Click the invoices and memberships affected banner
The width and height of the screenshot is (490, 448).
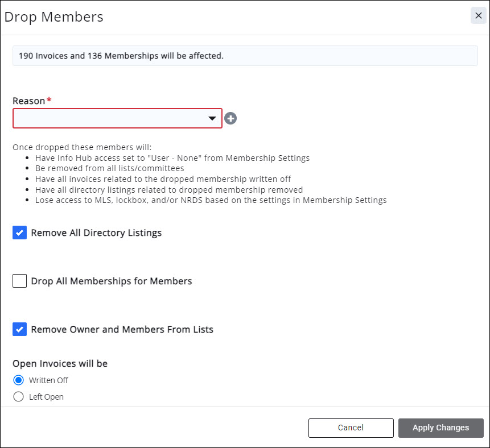pyautogui.click(x=245, y=56)
